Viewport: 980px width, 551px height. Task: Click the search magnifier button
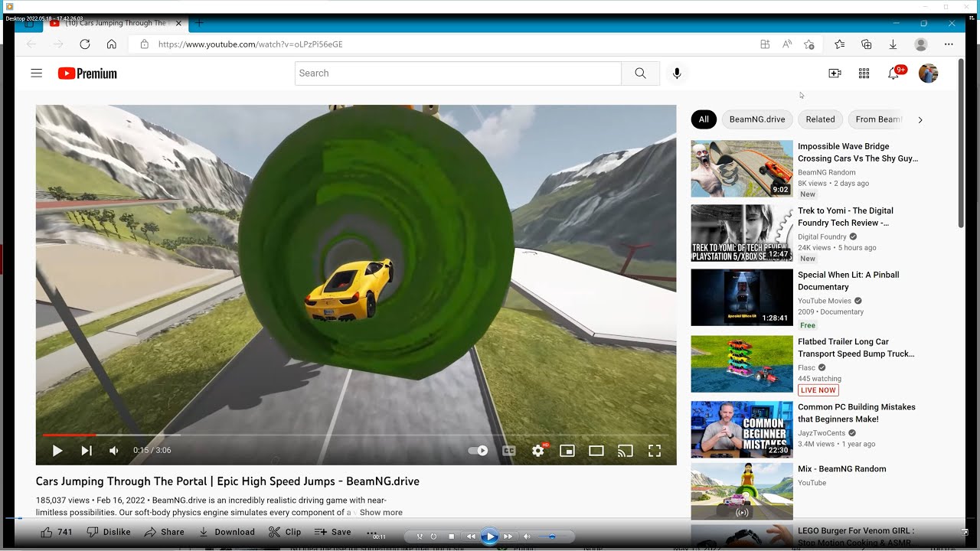point(640,73)
